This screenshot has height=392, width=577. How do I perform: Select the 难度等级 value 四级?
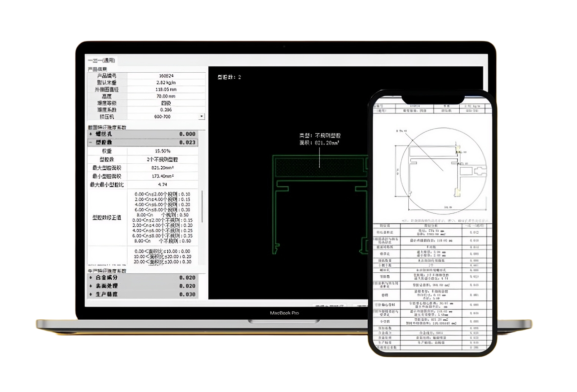pyautogui.click(x=166, y=103)
